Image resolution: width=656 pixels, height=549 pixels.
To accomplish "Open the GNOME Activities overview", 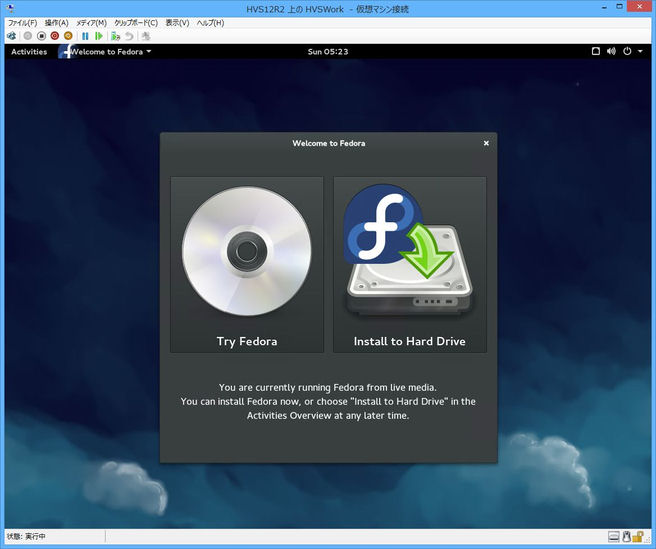I will [29, 52].
